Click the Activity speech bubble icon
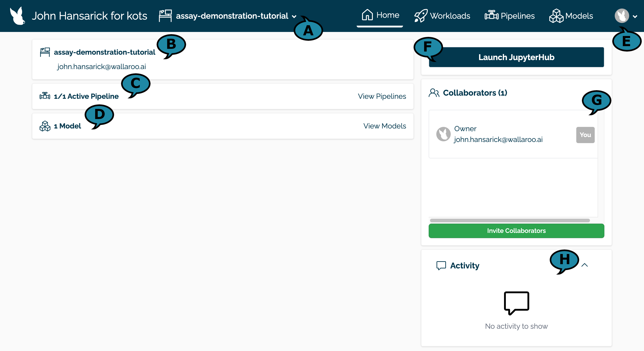 tap(441, 265)
